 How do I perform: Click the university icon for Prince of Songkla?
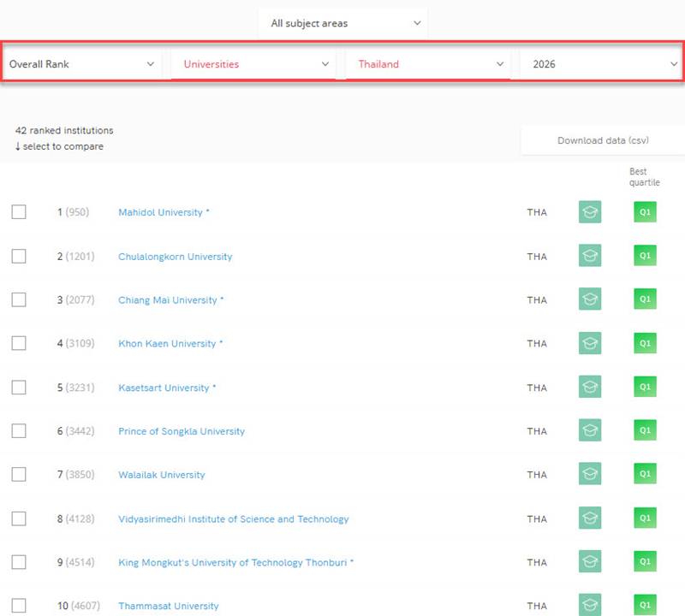coord(589,431)
